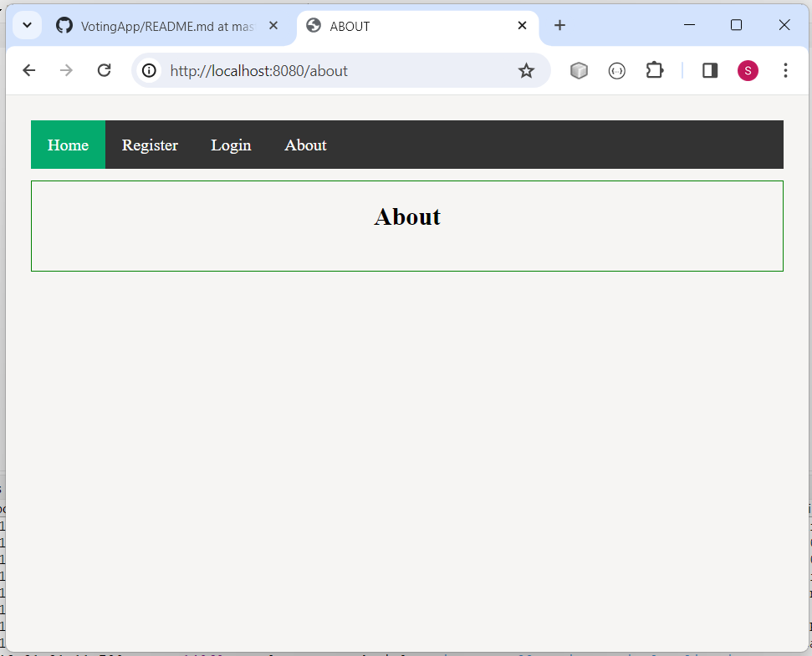Open Chrome's three-dot menu

(x=785, y=70)
